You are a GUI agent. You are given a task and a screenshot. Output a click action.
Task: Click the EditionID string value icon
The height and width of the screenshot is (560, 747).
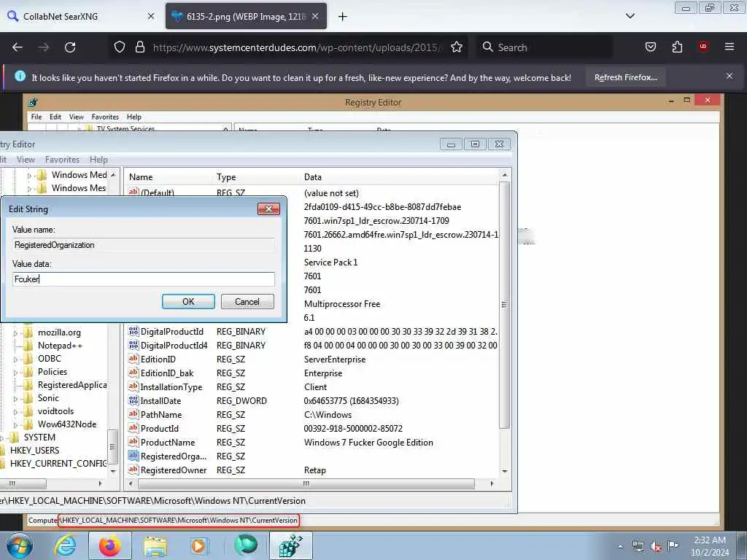tap(133, 359)
